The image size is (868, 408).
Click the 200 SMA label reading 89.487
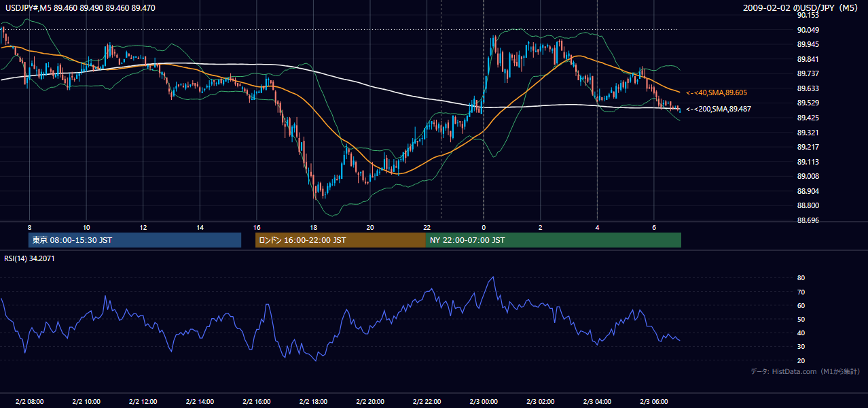pos(720,109)
